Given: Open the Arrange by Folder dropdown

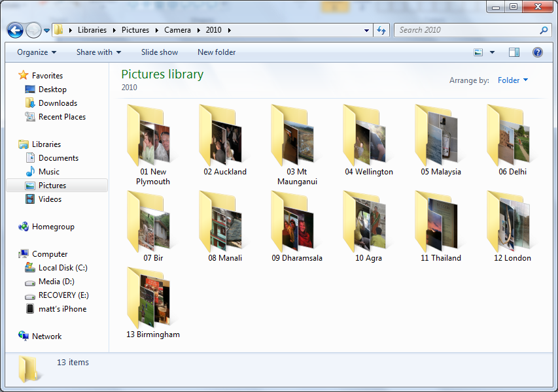Looking at the screenshot, I should 513,80.
